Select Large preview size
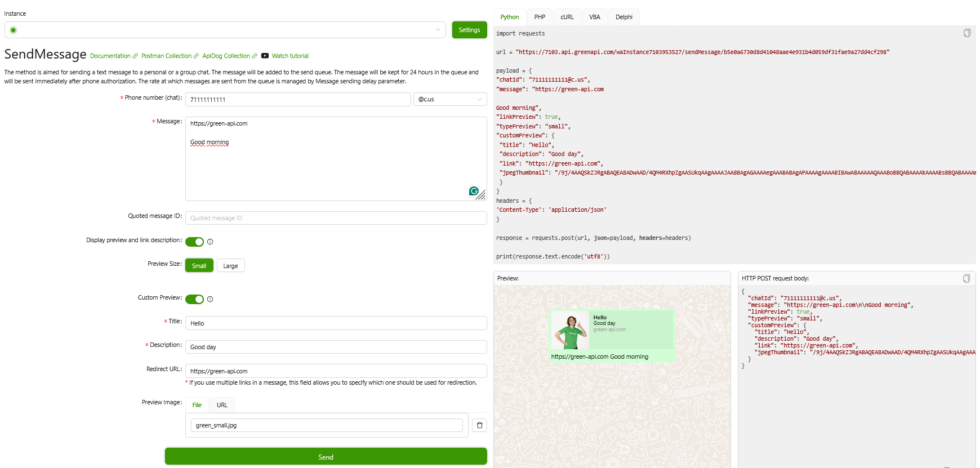The width and height of the screenshot is (980, 468). click(x=230, y=266)
